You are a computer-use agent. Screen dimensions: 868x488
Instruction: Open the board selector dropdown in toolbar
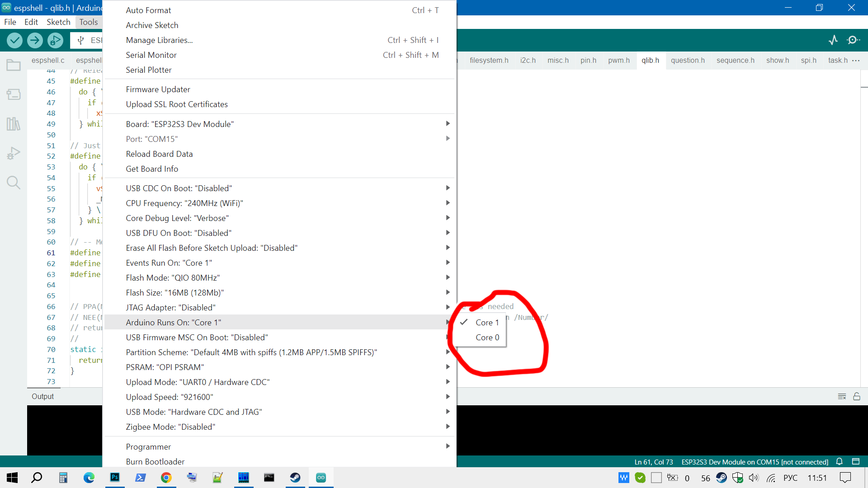click(x=87, y=41)
